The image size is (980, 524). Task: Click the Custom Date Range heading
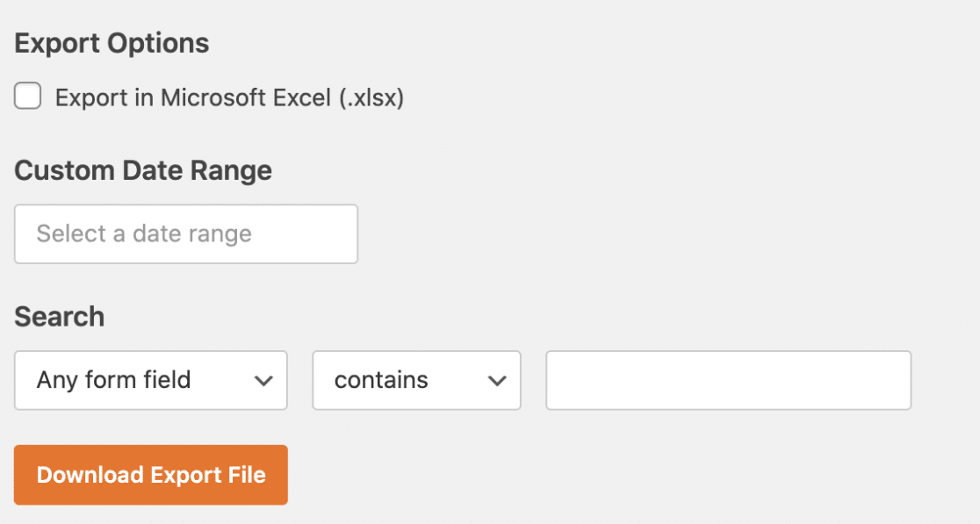click(x=143, y=170)
